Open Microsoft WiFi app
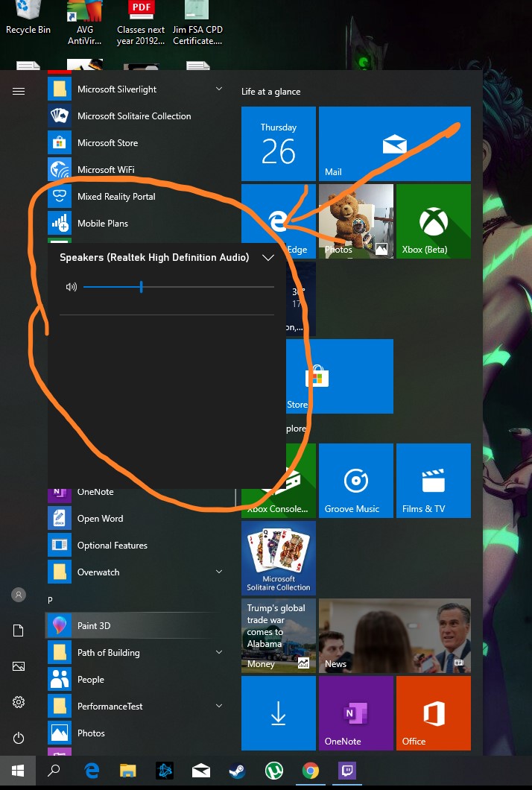This screenshot has width=532, height=790. (x=136, y=170)
